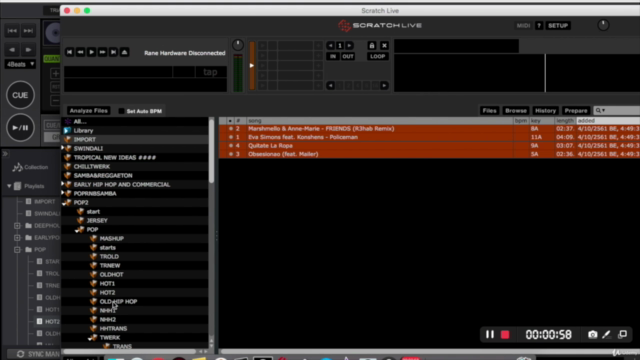Take a snapshot with the camera icon

[x=593, y=335]
